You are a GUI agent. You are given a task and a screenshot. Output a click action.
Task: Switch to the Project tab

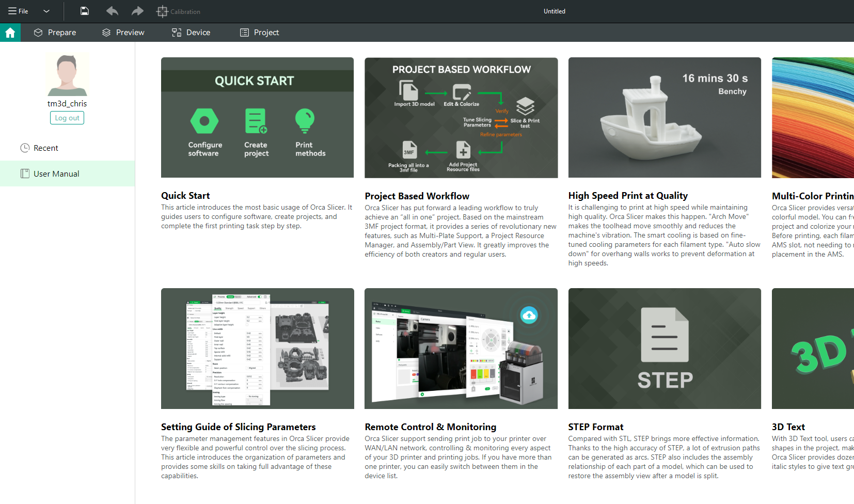pos(259,33)
